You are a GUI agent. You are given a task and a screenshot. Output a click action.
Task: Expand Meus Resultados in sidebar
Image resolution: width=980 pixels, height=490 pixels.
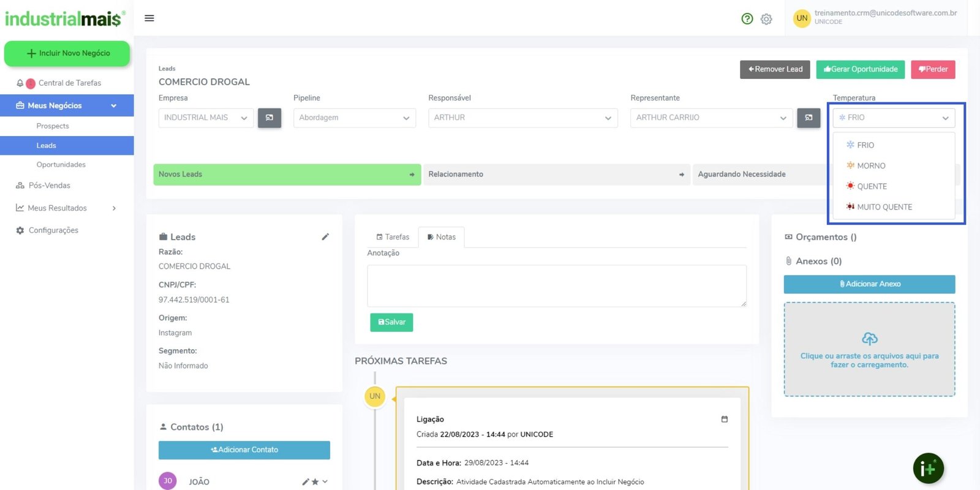67,208
